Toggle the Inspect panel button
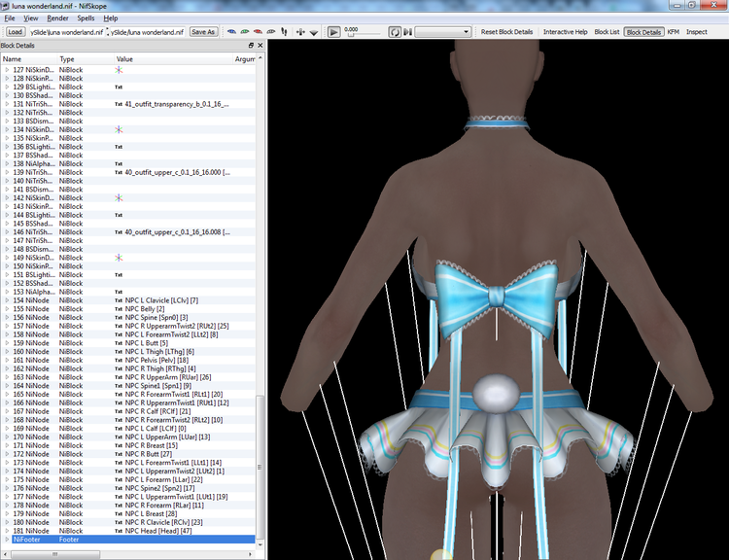The image size is (729, 560). point(697,32)
